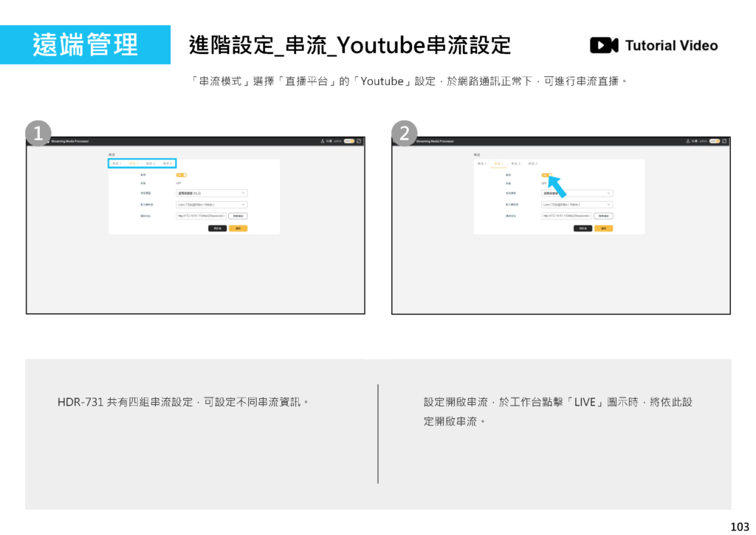Click the blue arrow pointer in screenshot 2

pyautogui.click(x=560, y=186)
